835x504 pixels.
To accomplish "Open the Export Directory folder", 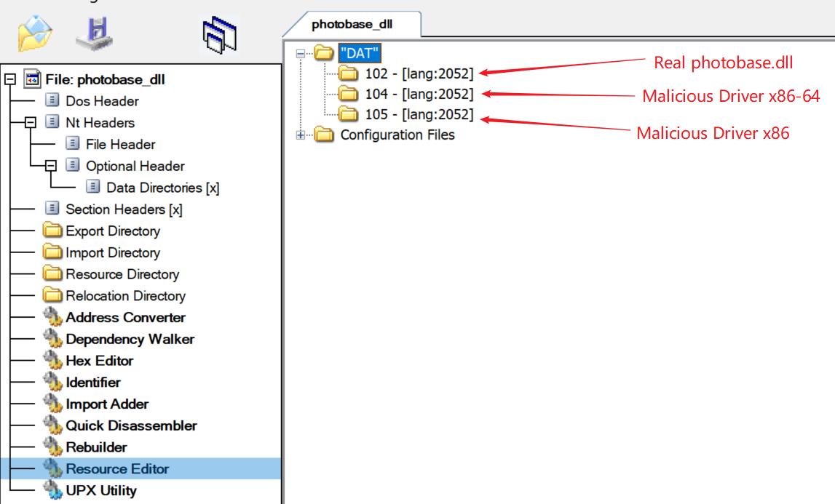I will click(113, 231).
